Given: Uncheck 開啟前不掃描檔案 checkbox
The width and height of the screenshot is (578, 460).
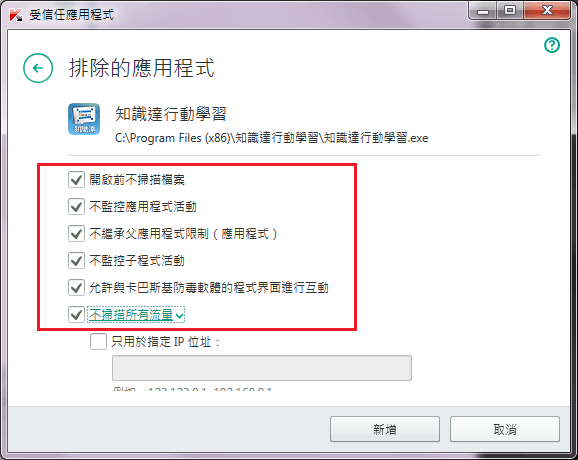Looking at the screenshot, I should 76,180.
